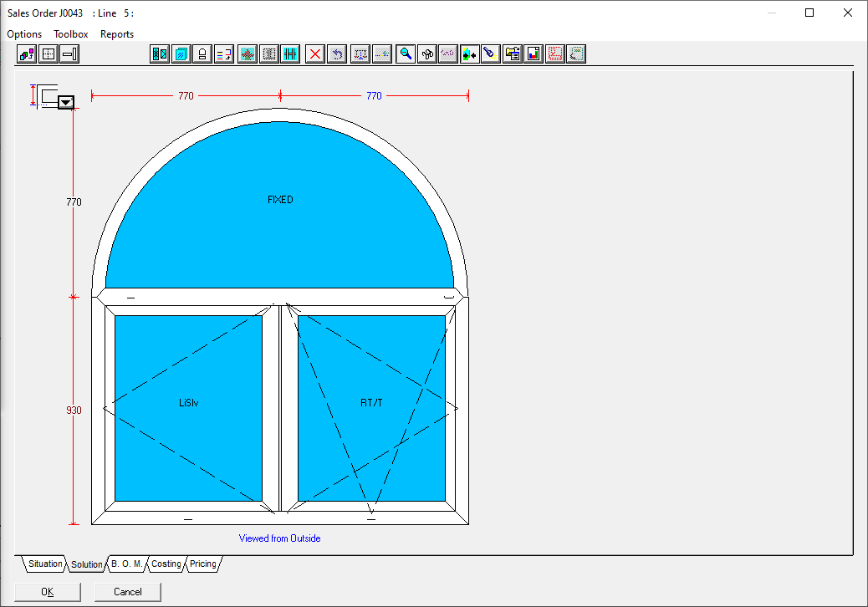Click the 930 height dimension value
This screenshot has width=868, height=607.
click(74, 411)
